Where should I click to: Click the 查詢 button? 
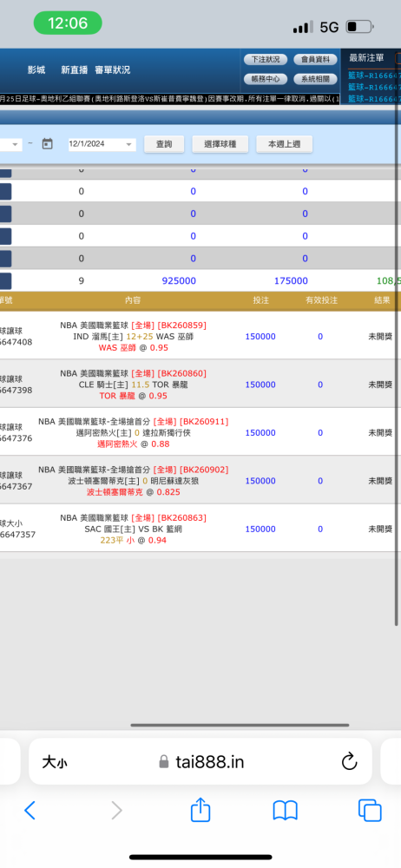pos(164,144)
